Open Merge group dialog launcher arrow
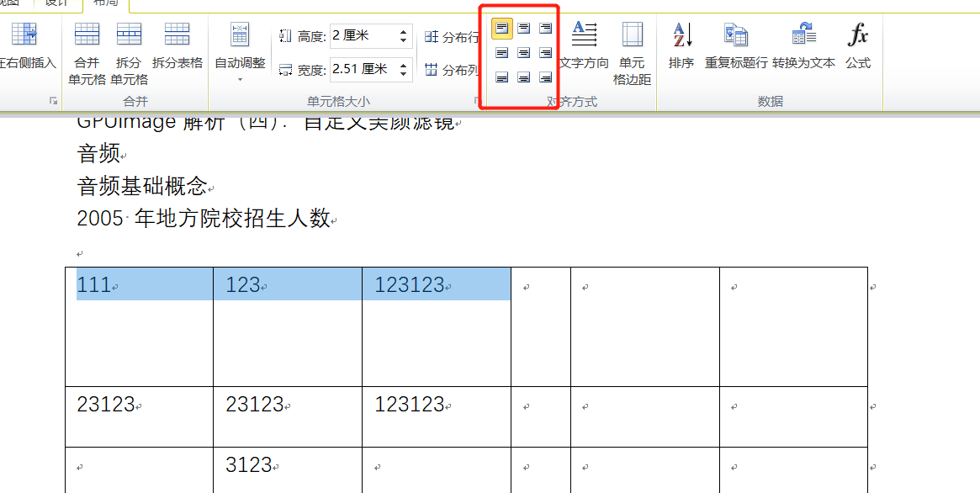Image resolution: width=980 pixels, height=493 pixels. tap(54, 101)
